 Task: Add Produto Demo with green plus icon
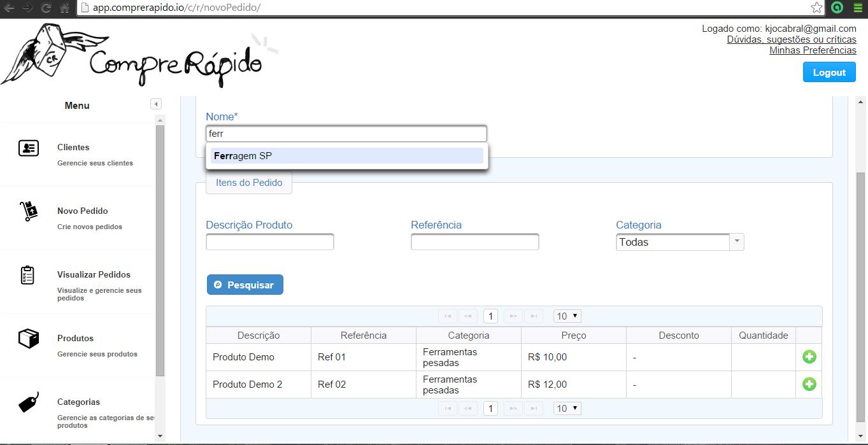809,357
